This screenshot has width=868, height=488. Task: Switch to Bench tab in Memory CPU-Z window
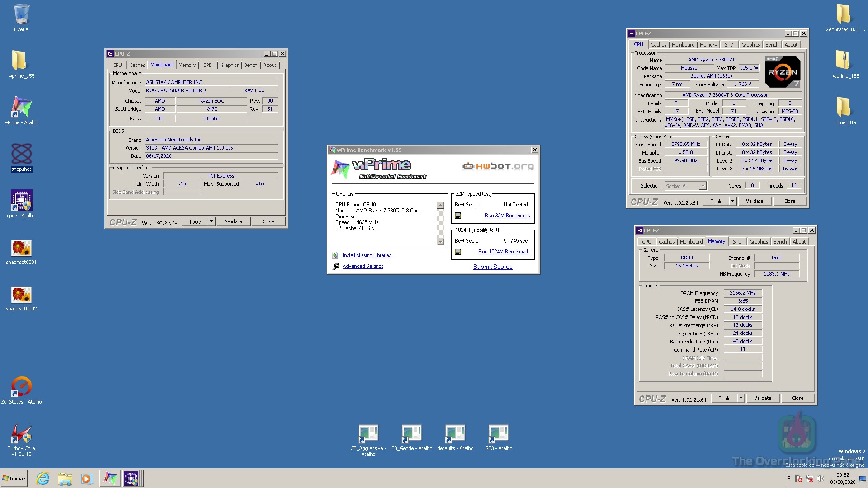pyautogui.click(x=780, y=242)
